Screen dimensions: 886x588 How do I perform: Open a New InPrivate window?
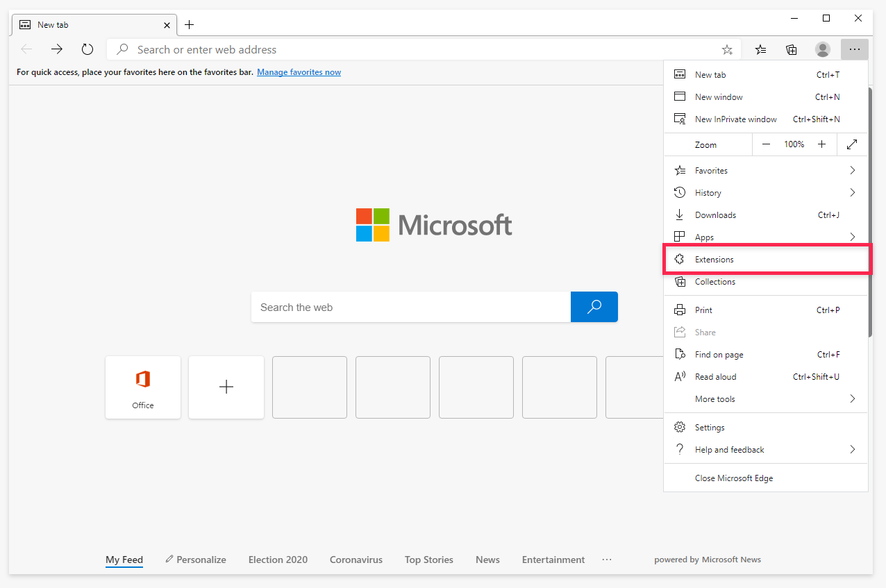766,119
